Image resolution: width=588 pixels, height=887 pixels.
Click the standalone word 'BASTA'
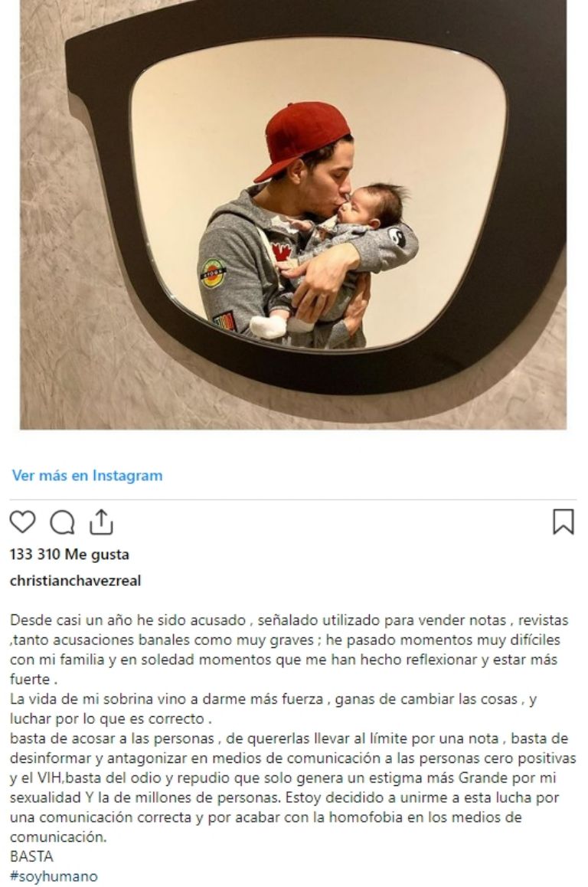click(x=31, y=856)
